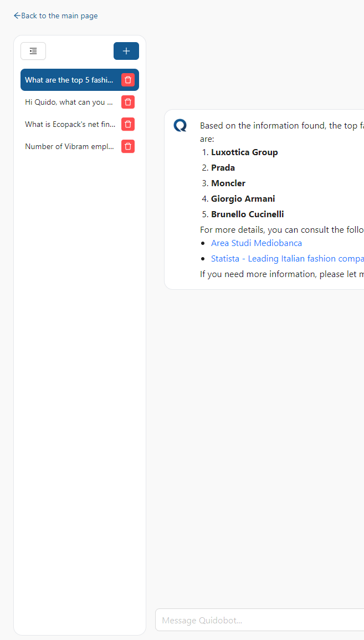Open the Statista Leading Italian fashion link
Image resolution: width=364 pixels, height=640 pixels.
[288, 259]
